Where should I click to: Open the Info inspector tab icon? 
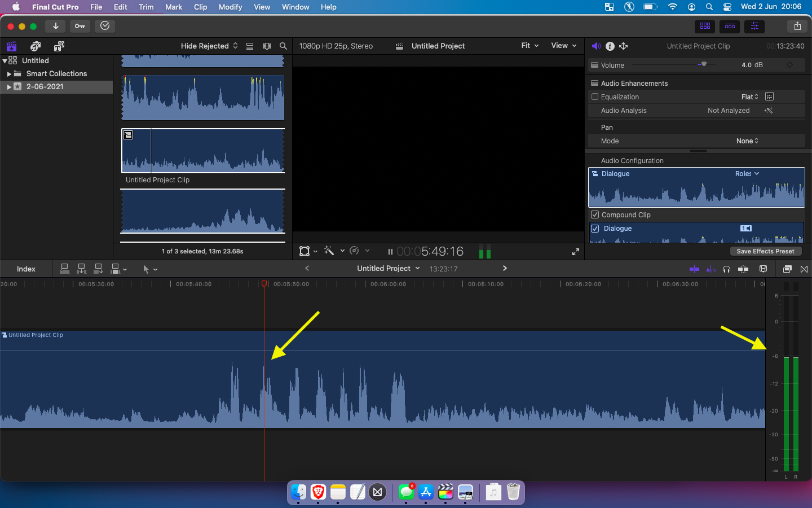point(610,46)
